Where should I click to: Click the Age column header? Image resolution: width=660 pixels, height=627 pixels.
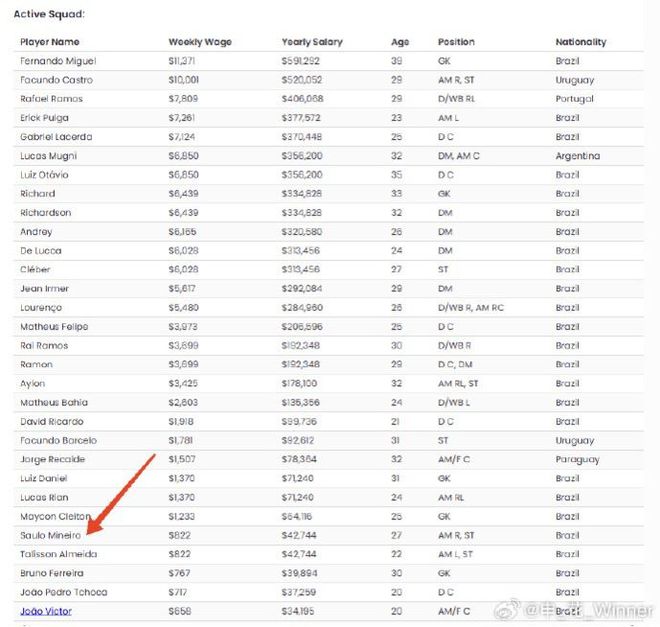(400, 42)
